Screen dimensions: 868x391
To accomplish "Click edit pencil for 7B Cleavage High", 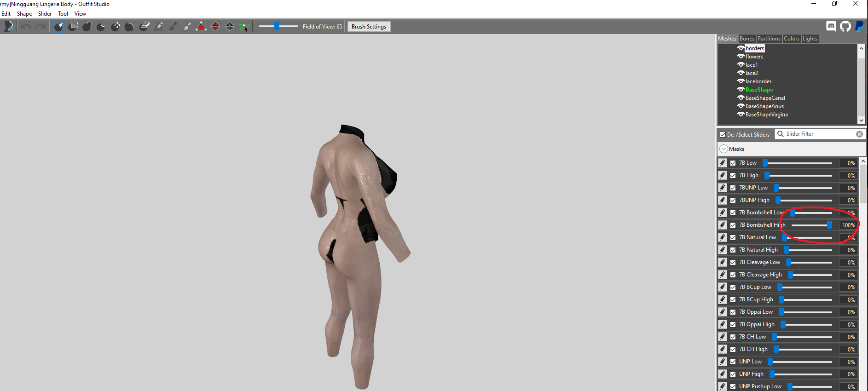I will tap(723, 275).
